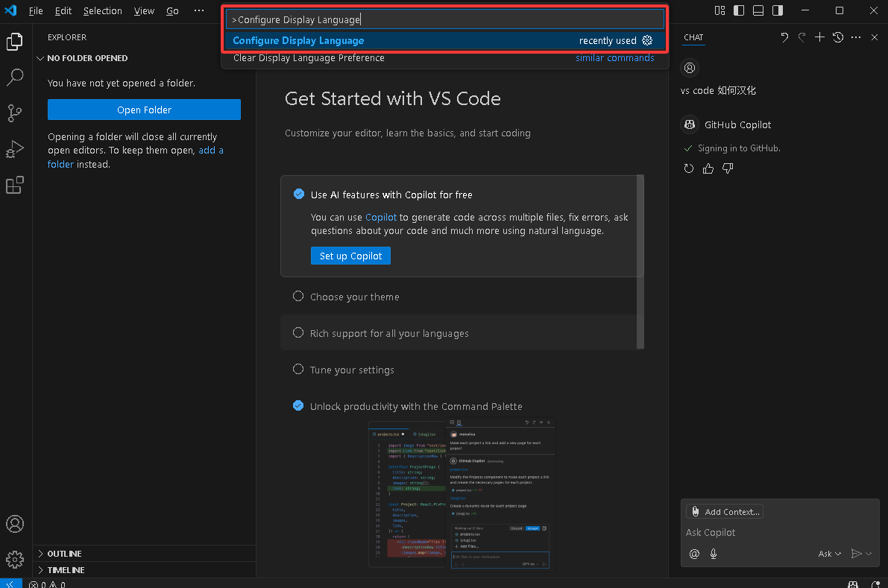Click the Signing in to GitHub status text

coord(739,148)
